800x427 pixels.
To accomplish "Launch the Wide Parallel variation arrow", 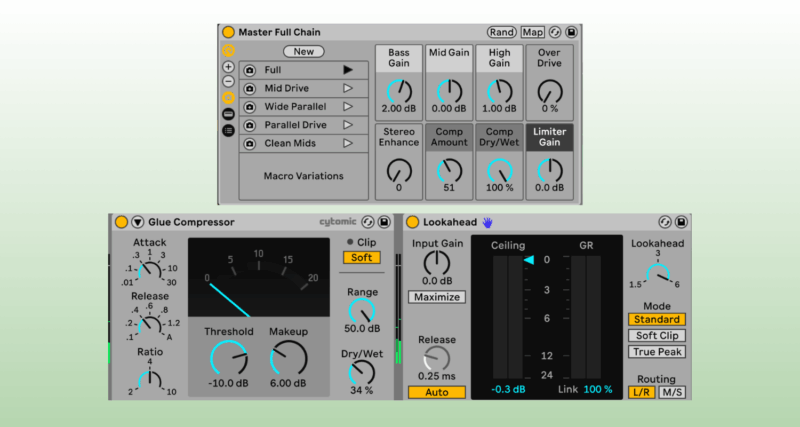I will pos(348,107).
